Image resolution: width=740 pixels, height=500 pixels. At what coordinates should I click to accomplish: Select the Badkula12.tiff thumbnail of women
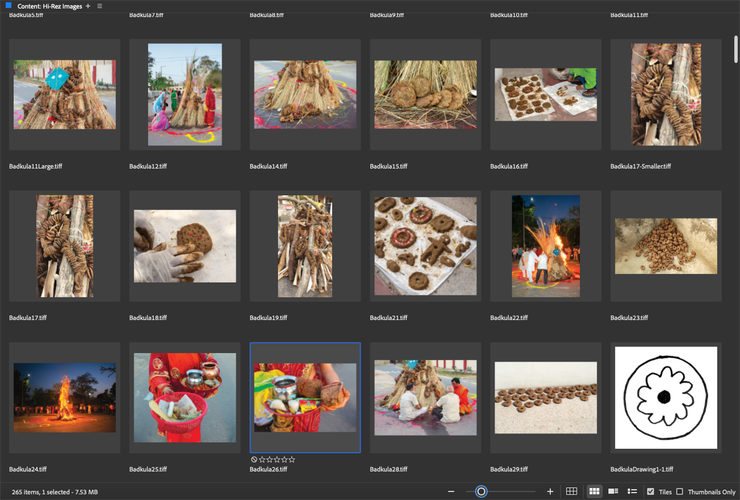coord(185,94)
